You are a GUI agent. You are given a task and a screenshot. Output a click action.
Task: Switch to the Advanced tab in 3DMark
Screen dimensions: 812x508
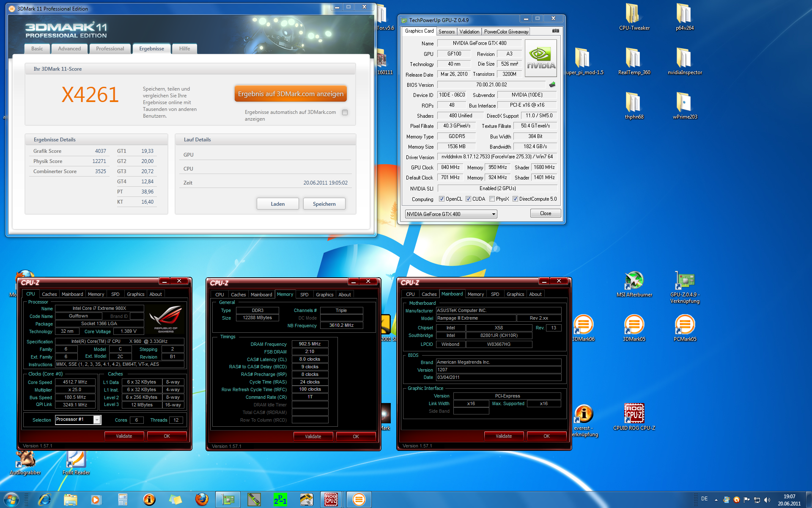coord(69,49)
